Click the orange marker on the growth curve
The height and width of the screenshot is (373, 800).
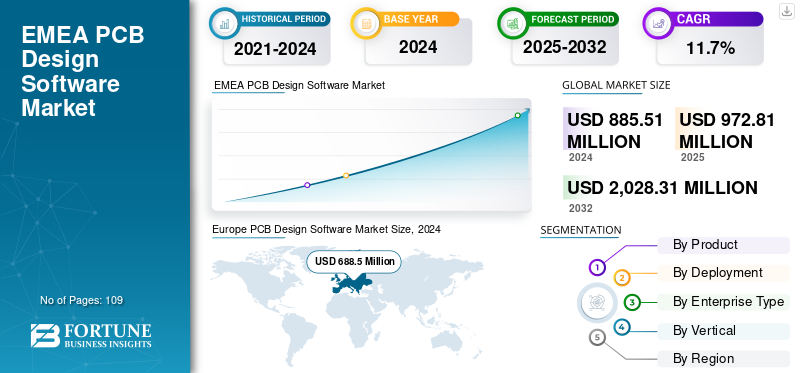[x=346, y=175]
